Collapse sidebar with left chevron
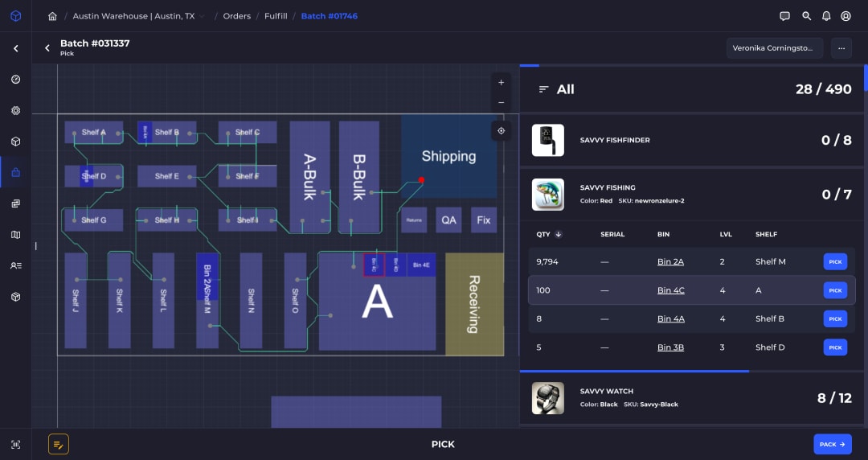 coord(15,48)
